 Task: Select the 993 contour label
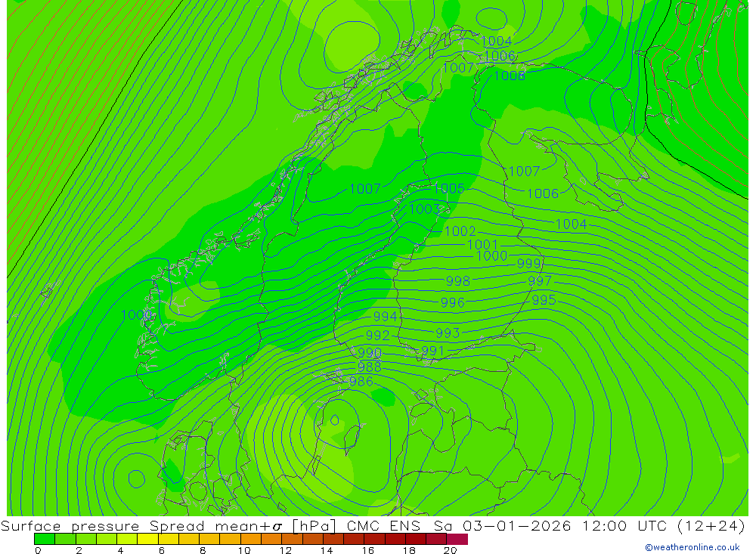(448, 333)
